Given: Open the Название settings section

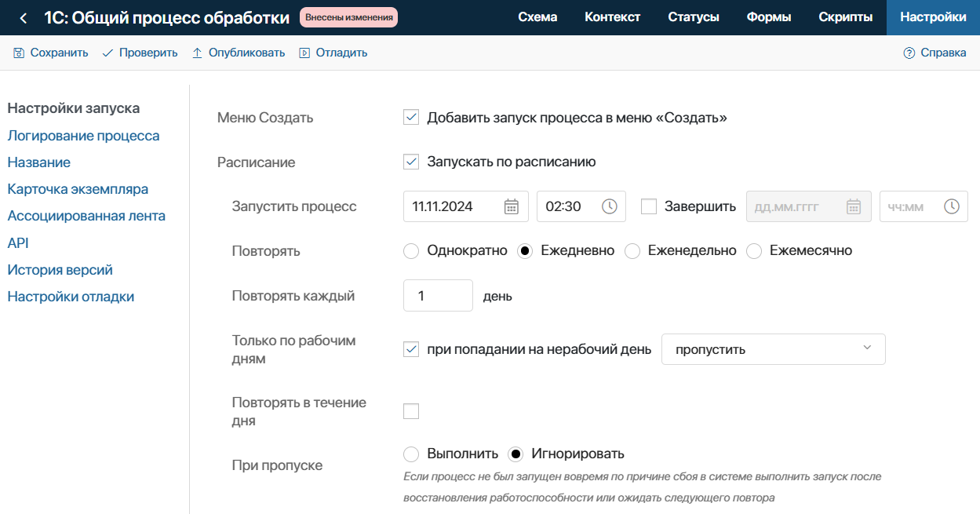Looking at the screenshot, I should [39, 162].
